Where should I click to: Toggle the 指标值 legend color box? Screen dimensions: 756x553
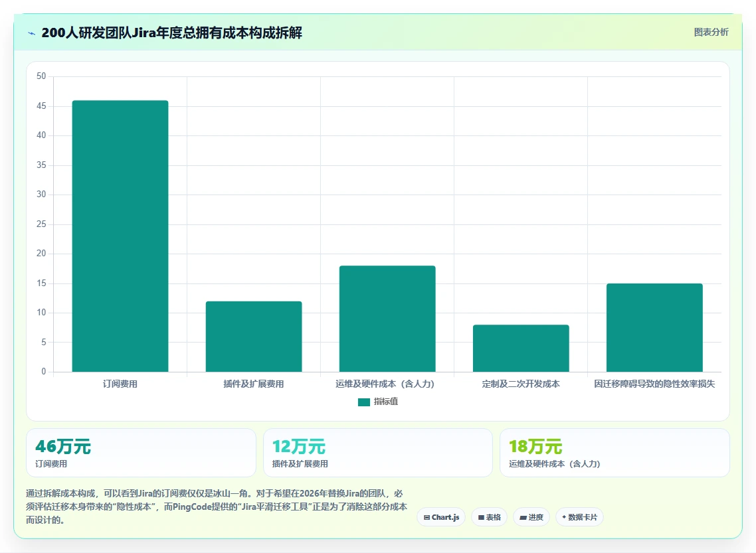(364, 402)
